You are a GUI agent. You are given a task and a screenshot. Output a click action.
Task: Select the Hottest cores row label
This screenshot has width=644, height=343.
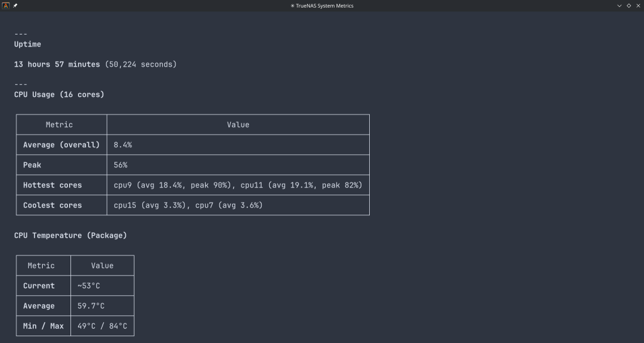coord(52,185)
